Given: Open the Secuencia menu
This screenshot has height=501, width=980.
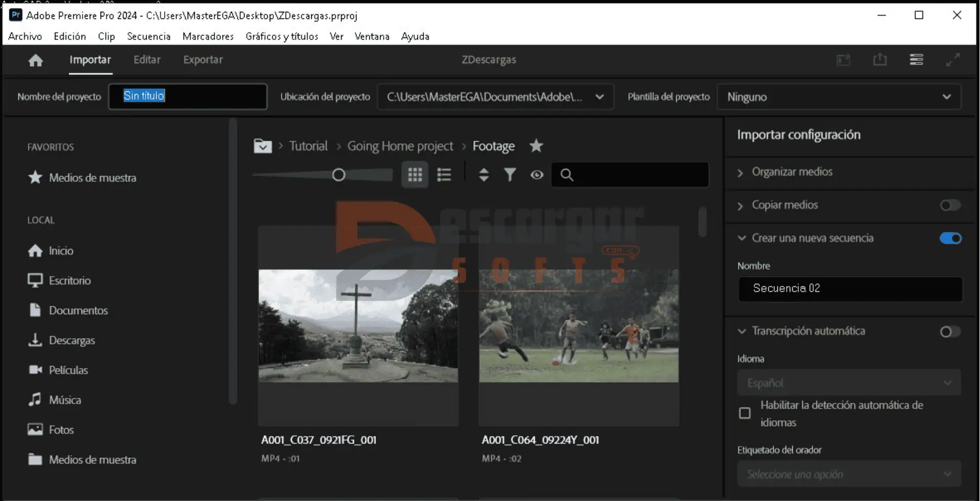Looking at the screenshot, I should click(x=149, y=36).
